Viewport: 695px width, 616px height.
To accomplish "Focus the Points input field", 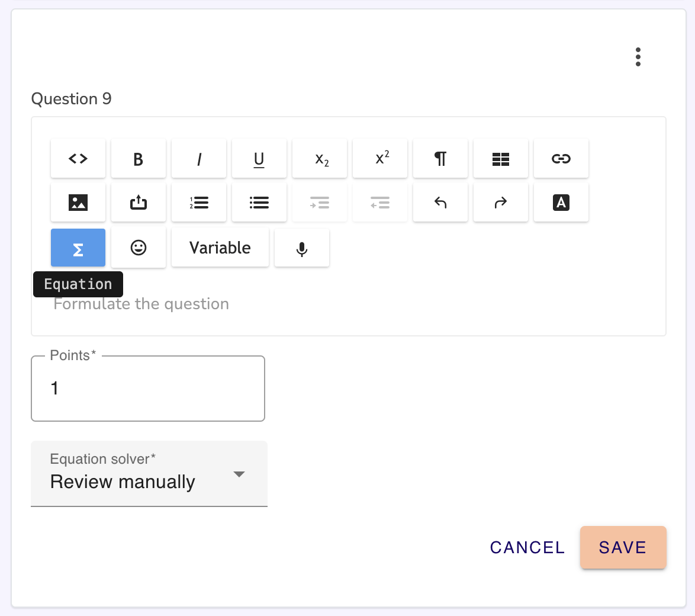I will (x=148, y=389).
